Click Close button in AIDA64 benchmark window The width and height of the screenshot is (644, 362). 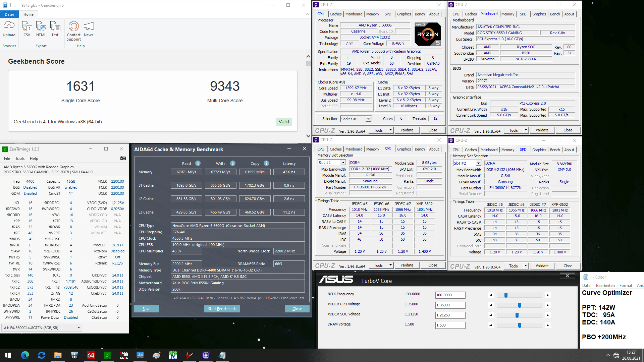[297, 309]
